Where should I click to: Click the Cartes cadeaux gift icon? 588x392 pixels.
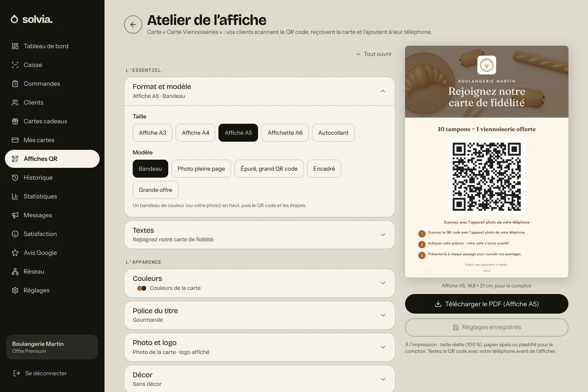click(15, 121)
